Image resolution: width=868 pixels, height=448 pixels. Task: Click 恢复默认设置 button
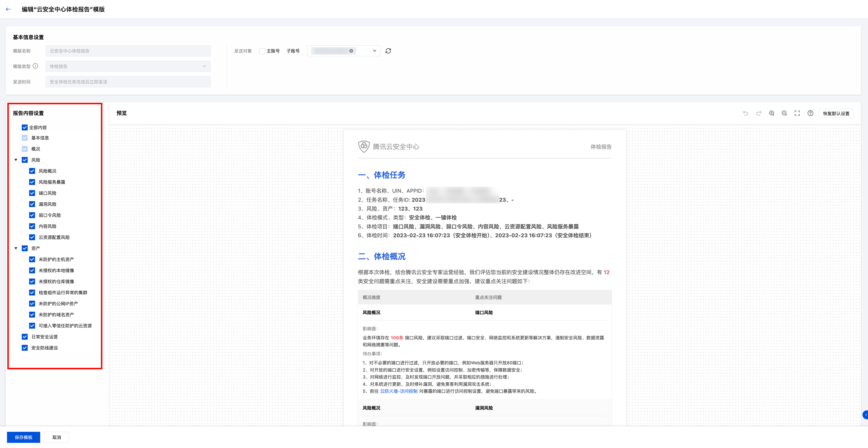(x=836, y=113)
